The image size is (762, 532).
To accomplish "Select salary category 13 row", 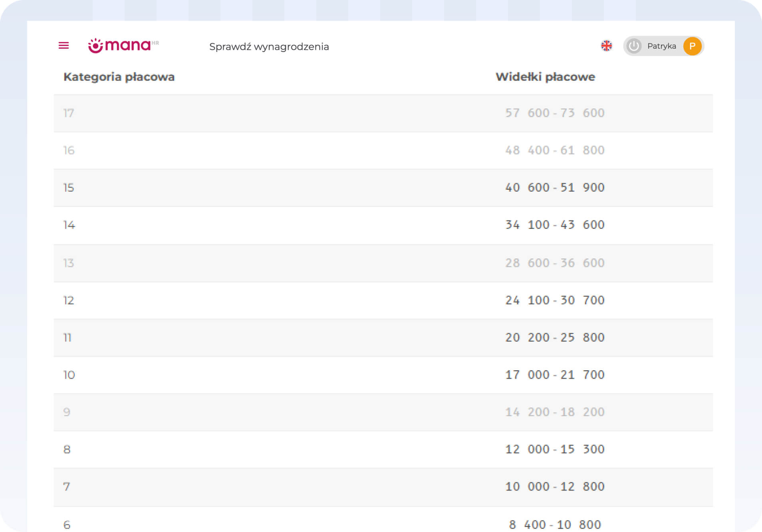I will click(x=69, y=263).
